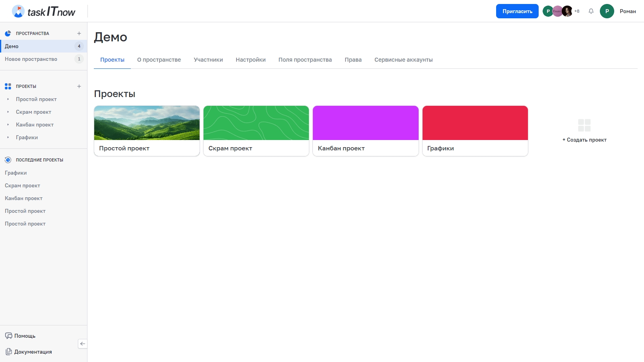Add new project via sidebar plus icon
This screenshot has height=362, width=644.
(79, 86)
